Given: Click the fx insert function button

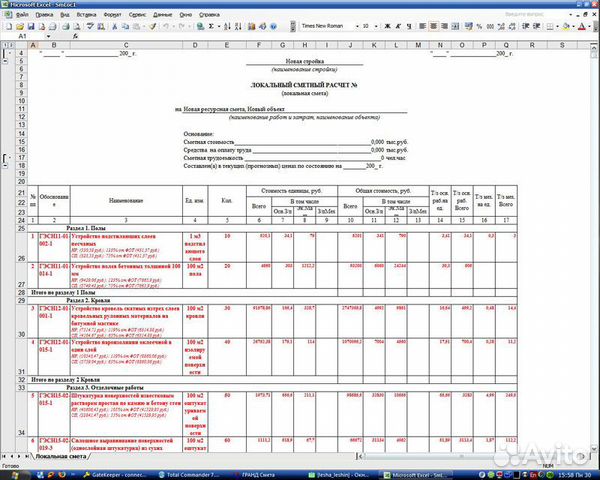Looking at the screenshot, I should click(x=75, y=36).
